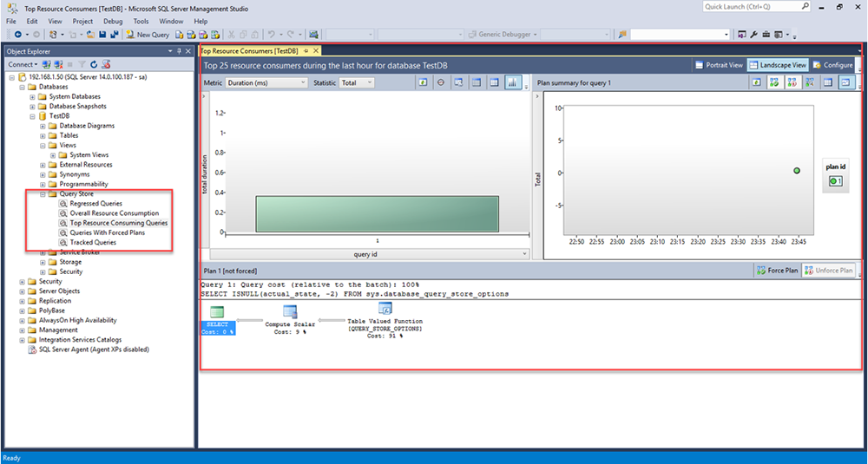The height and width of the screenshot is (464, 868).
Task: Open the Tools menu
Action: [141, 21]
